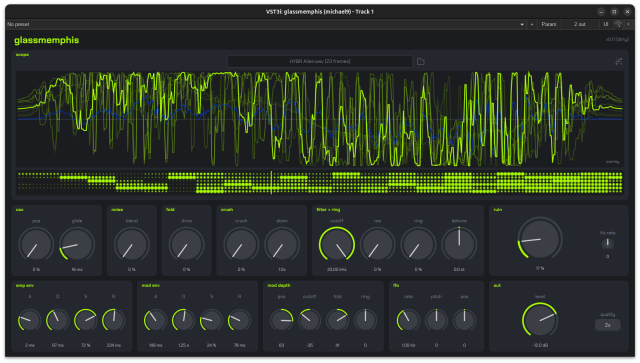
Task: Click the 0.0 st detune value
Action: (x=459, y=269)
